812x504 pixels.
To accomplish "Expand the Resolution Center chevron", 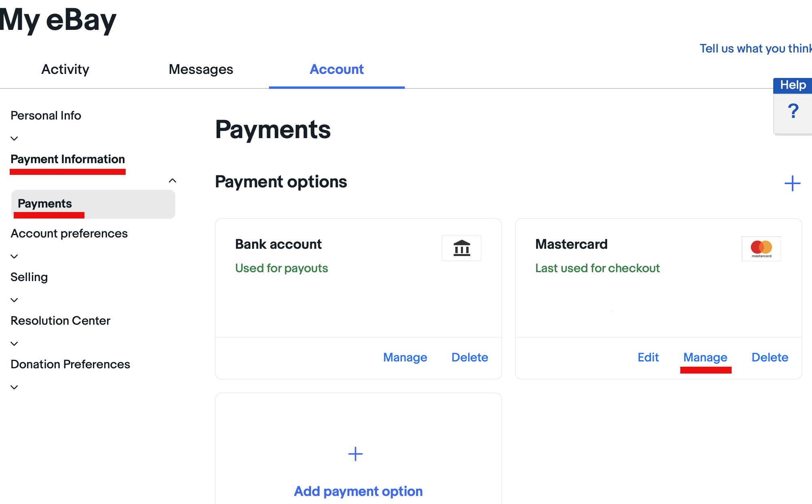I will (14, 344).
